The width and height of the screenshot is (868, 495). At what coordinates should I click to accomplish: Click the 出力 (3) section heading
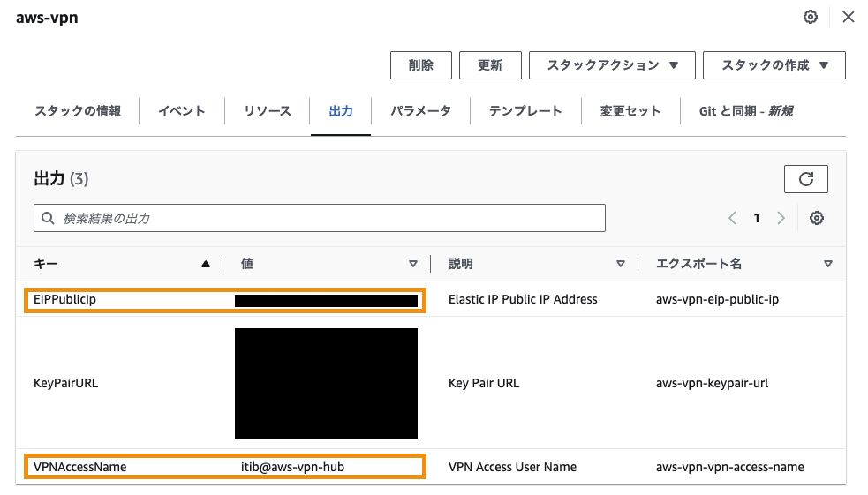(x=61, y=178)
